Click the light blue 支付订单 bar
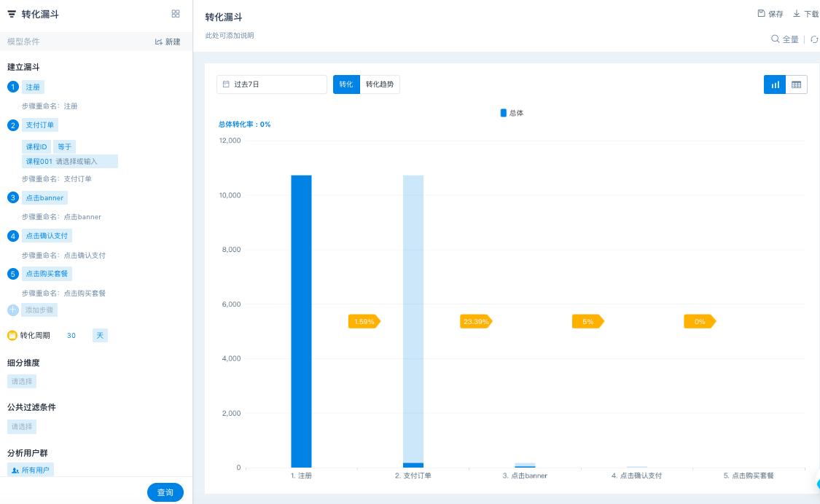Viewport: 820px width, 504px height. [413, 319]
